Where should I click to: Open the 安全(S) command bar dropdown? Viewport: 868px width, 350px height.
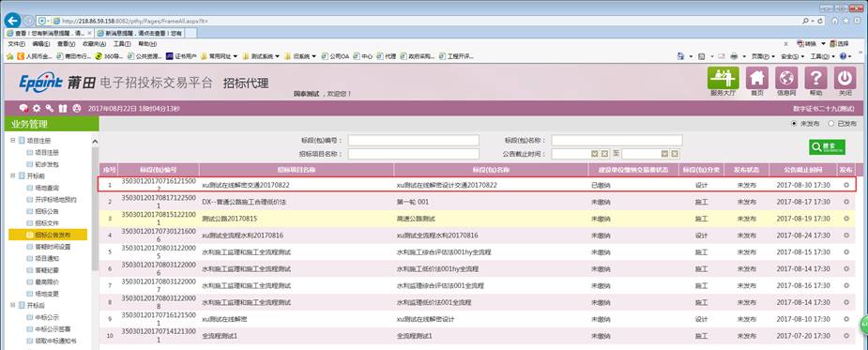pos(793,56)
